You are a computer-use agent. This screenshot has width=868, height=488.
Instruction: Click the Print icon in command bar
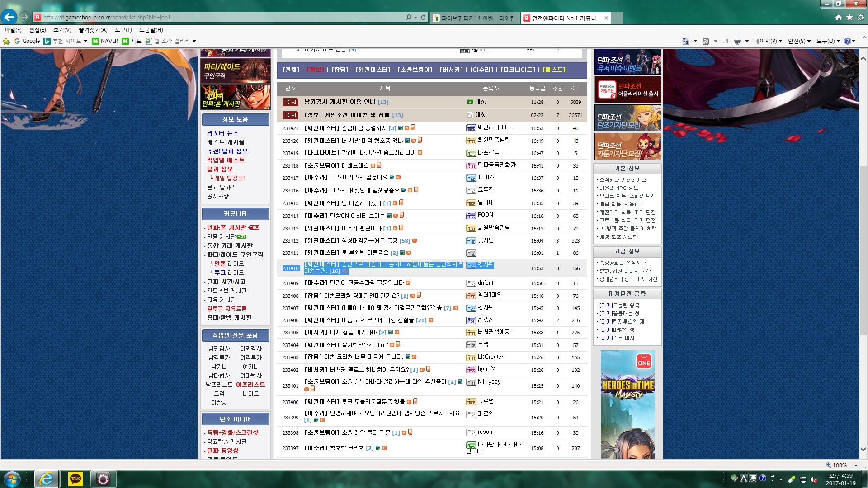point(737,41)
